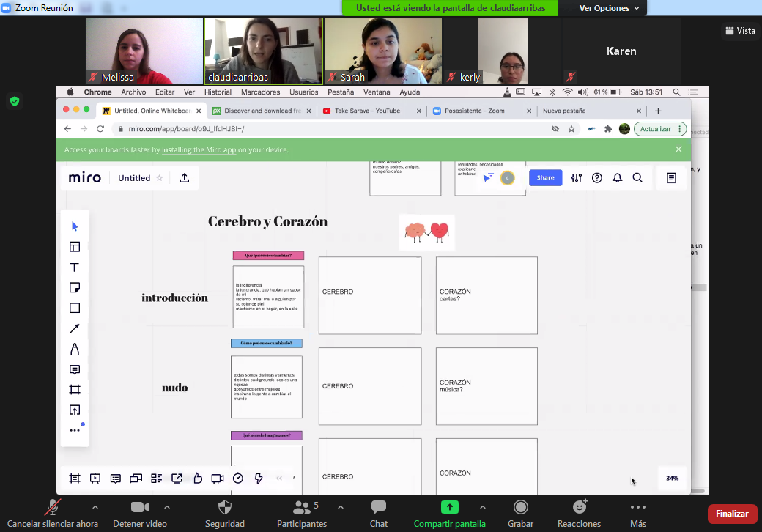Open macOS Spotlight search icon
This screenshot has width=762, height=532.
[x=676, y=92]
